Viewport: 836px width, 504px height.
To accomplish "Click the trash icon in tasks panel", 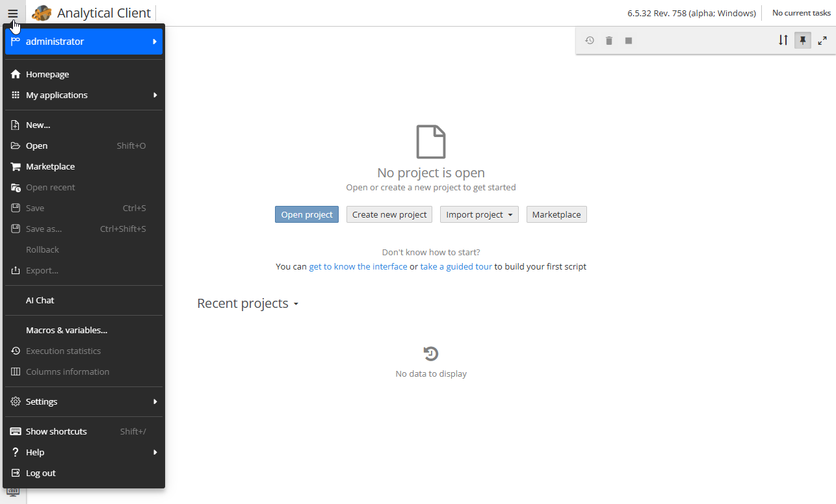I will 609,40.
